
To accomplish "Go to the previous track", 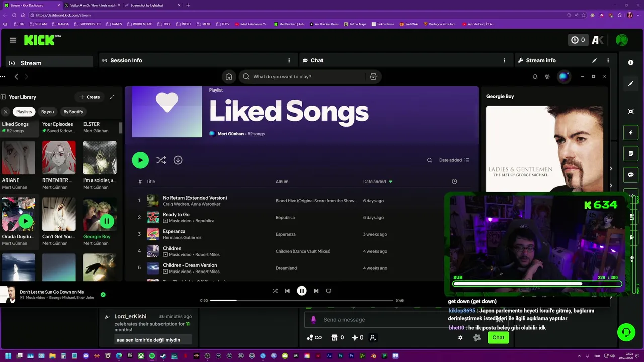I will click(x=287, y=291).
